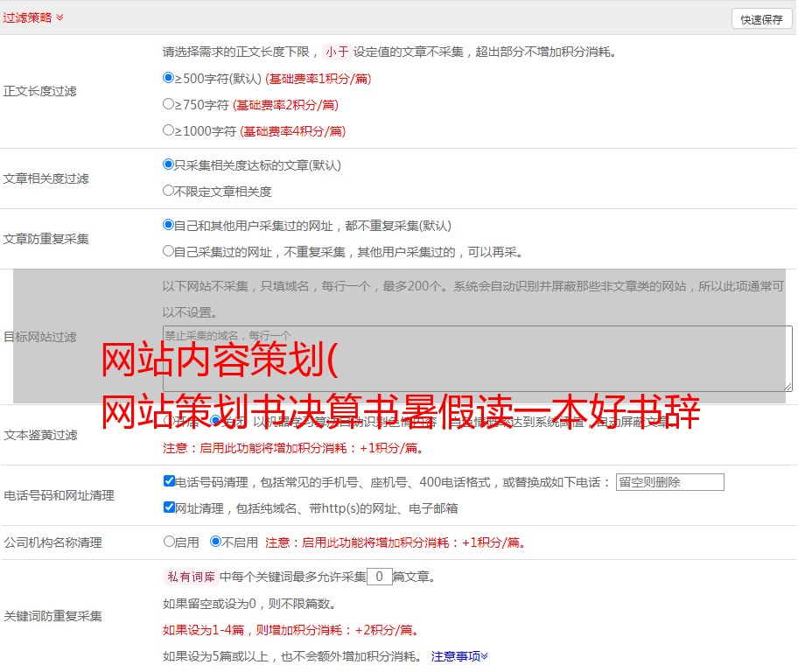
Task: Enable 公司机构名称清理 with 启用 radio
Action: (x=169, y=542)
